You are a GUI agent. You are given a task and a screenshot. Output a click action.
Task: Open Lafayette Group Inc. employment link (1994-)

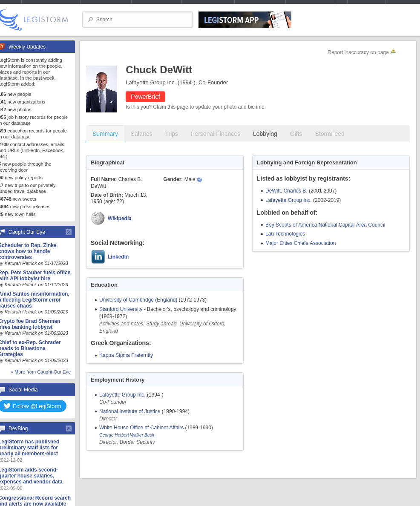click(x=122, y=395)
